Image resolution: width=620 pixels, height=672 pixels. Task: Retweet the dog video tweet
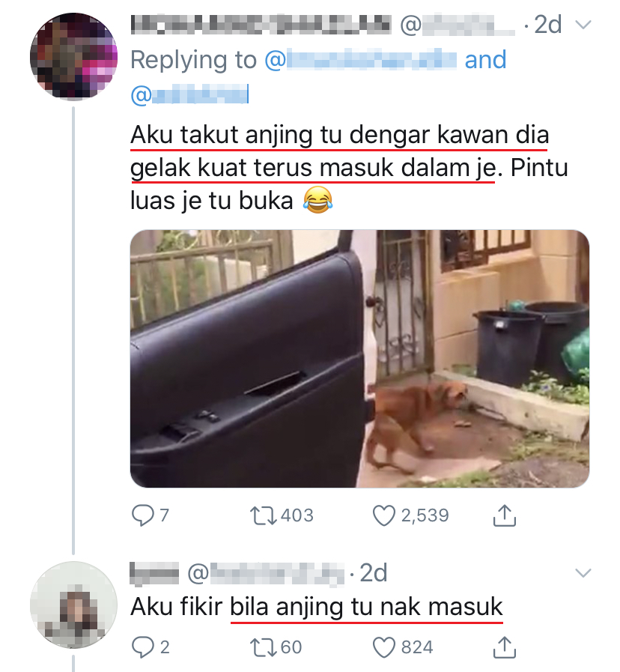point(262,515)
